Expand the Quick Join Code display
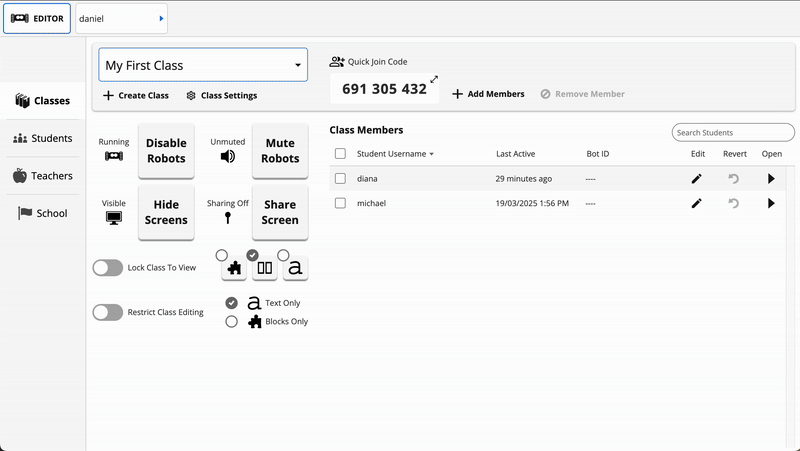This screenshot has height=451, width=800. pos(434,79)
